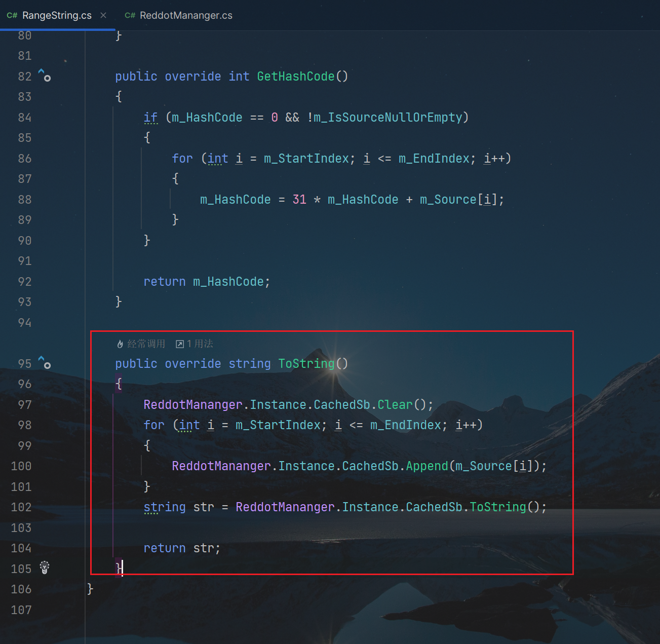Click m_EndIndex on line 86
The image size is (660, 644).
point(434,159)
